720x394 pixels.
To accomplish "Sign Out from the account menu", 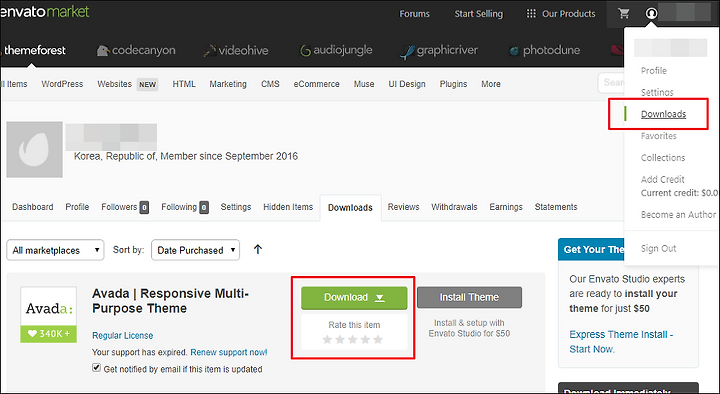I will (x=658, y=248).
